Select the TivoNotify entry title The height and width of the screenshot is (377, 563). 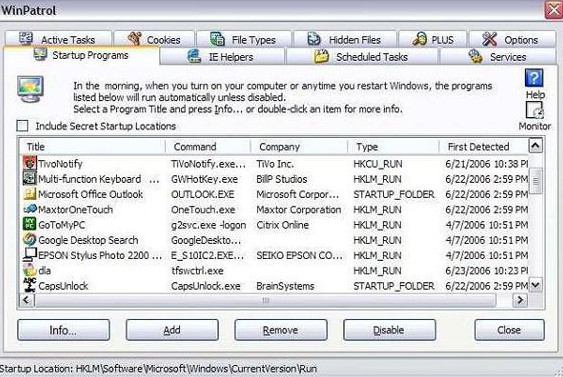tap(60, 164)
